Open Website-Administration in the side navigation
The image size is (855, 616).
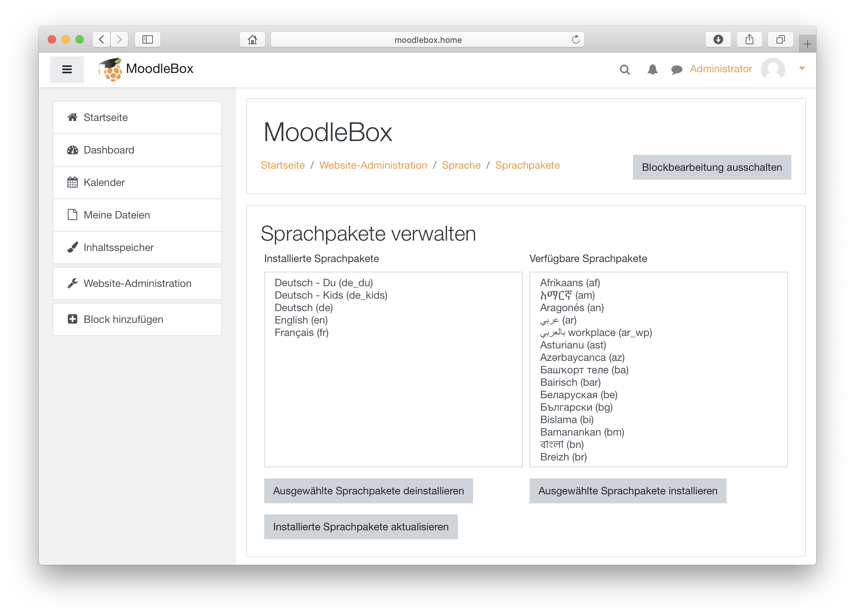137,283
